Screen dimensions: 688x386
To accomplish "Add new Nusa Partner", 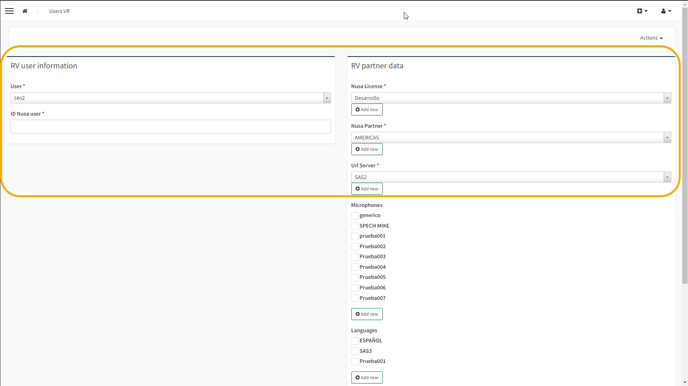I will click(x=367, y=149).
